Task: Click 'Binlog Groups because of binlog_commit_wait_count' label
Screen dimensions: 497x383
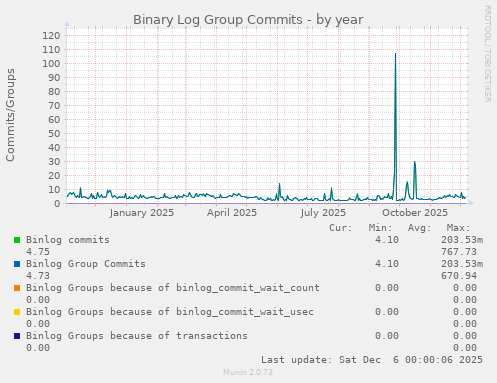Action: [173, 288]
